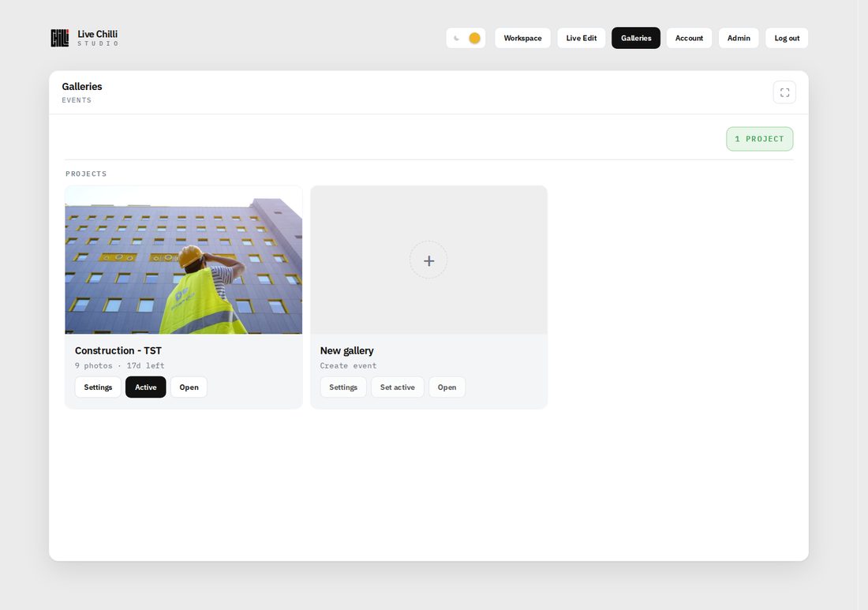Click the plus icon to add gallery
The image size is (868, 610).
click(428, 260)
